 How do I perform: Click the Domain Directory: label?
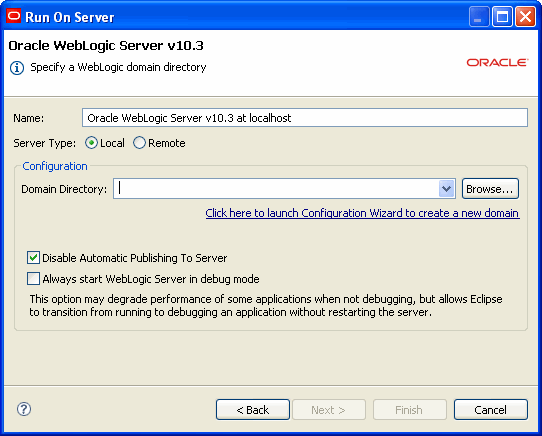(x=64, y=189)
